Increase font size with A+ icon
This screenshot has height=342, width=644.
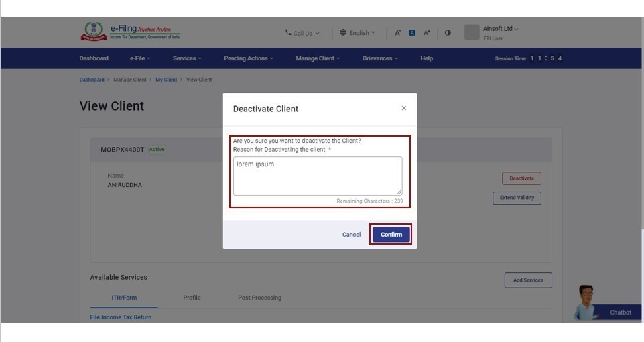point(426,33)
